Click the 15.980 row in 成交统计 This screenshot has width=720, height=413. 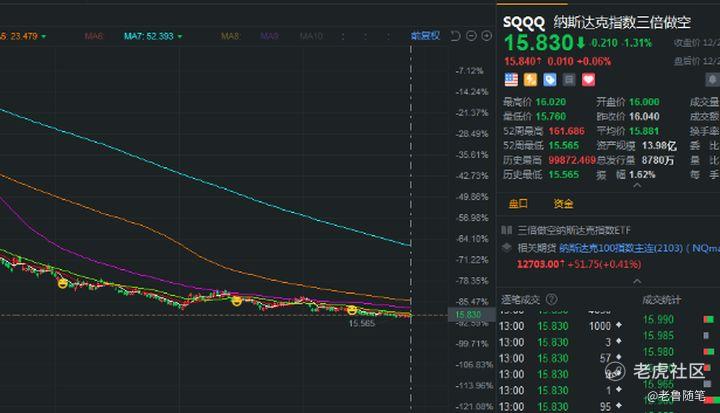(658, 352)
